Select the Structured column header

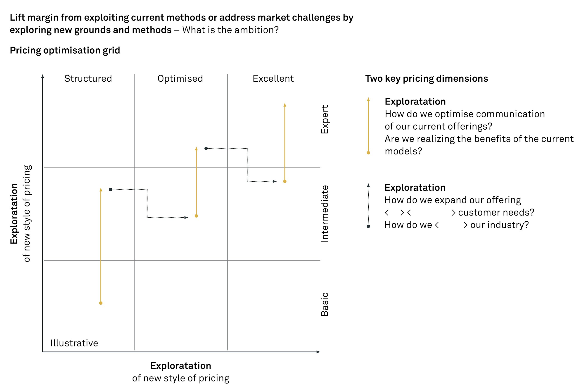pyautogui.click(x=88, y=78)
